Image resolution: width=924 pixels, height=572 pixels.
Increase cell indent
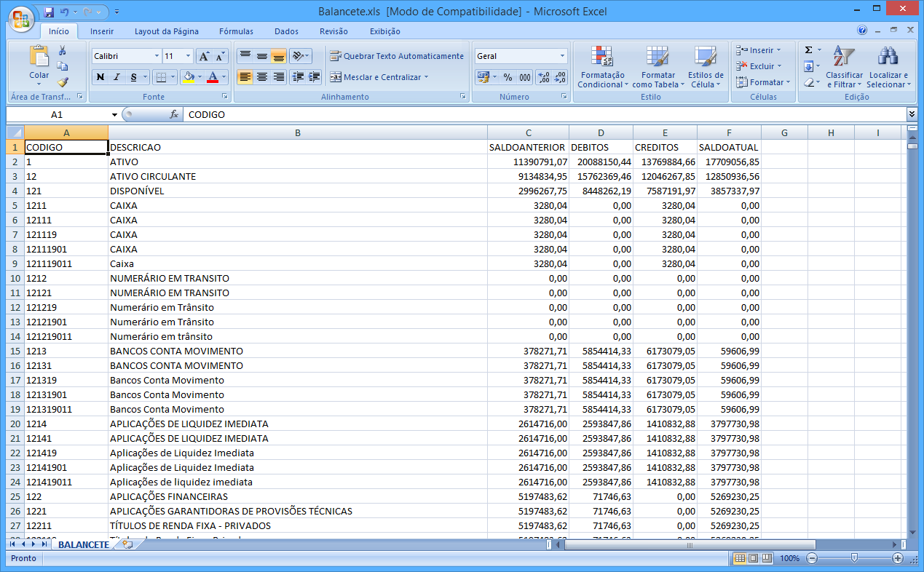pyautogui.click(x=315, y=77)
